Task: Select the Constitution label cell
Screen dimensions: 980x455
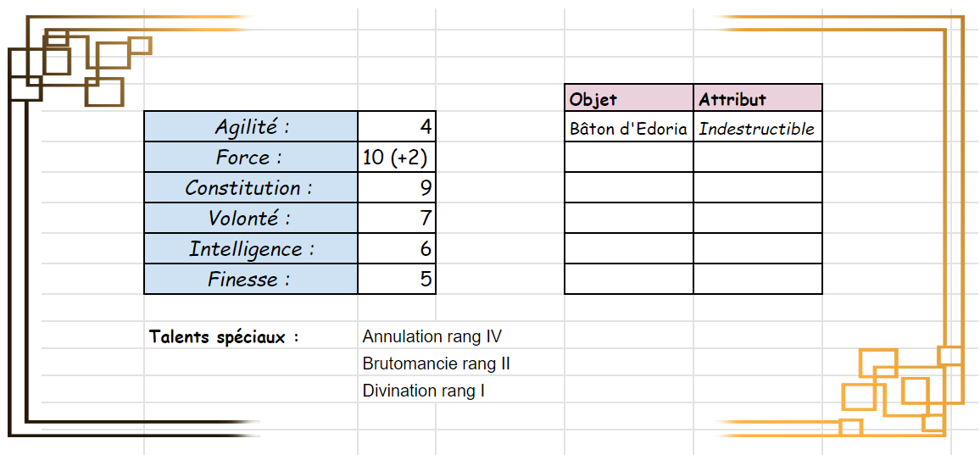Action: (251, 188)
